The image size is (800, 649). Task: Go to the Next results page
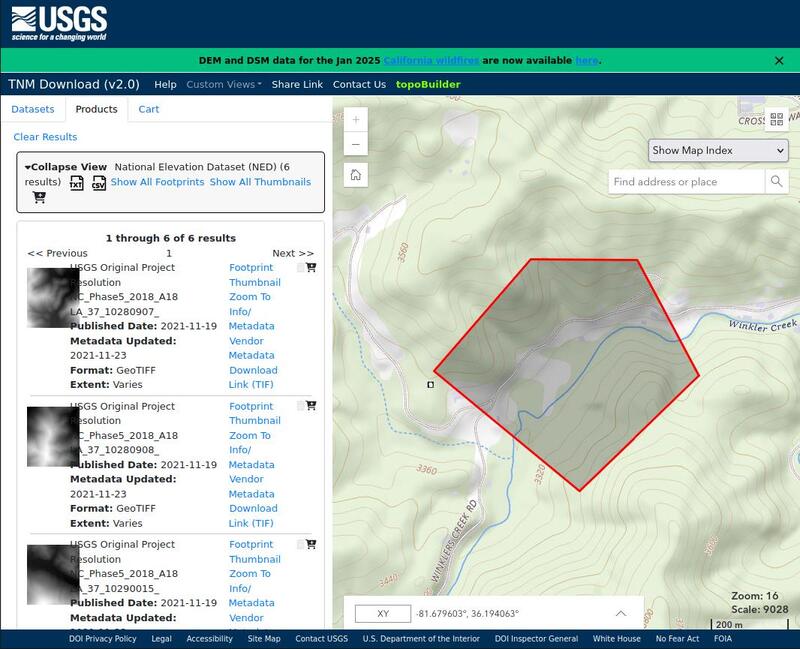(x=293, y=253)
